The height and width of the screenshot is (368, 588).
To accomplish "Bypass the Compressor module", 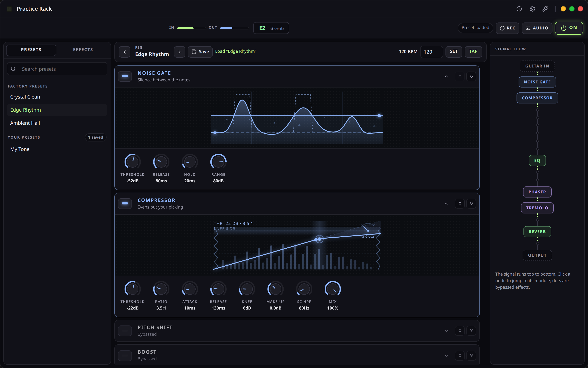I will tap(125, 203).
